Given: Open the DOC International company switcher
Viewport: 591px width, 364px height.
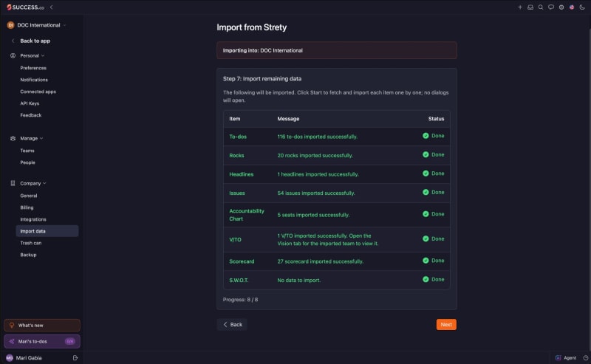Looking at the screenshot, I should 36,25.
